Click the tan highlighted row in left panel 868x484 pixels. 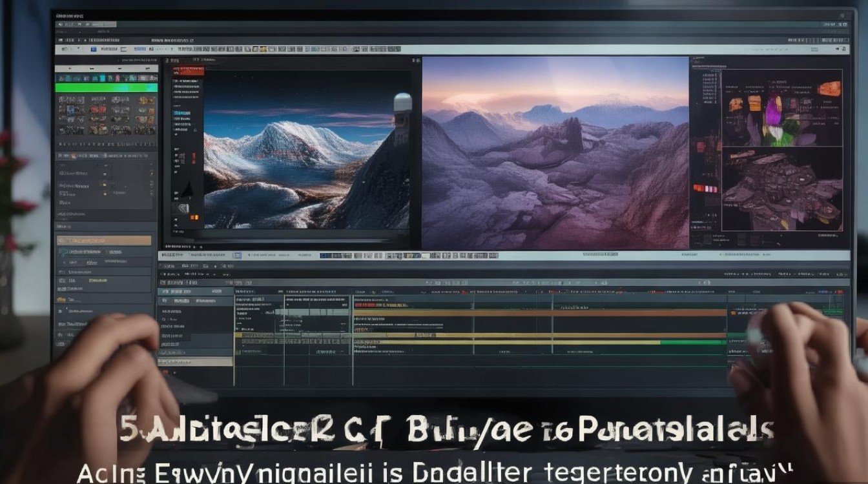[103, 240]
